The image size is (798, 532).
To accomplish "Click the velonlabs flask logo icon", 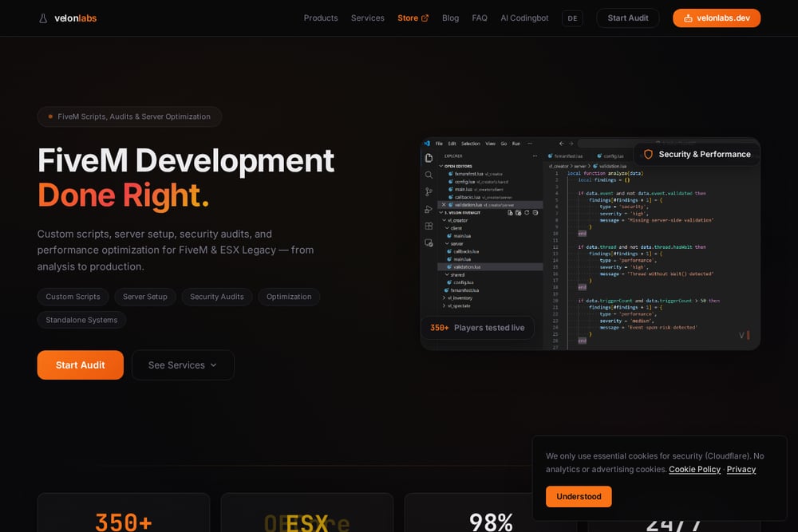I will click(x=43, y=18).
